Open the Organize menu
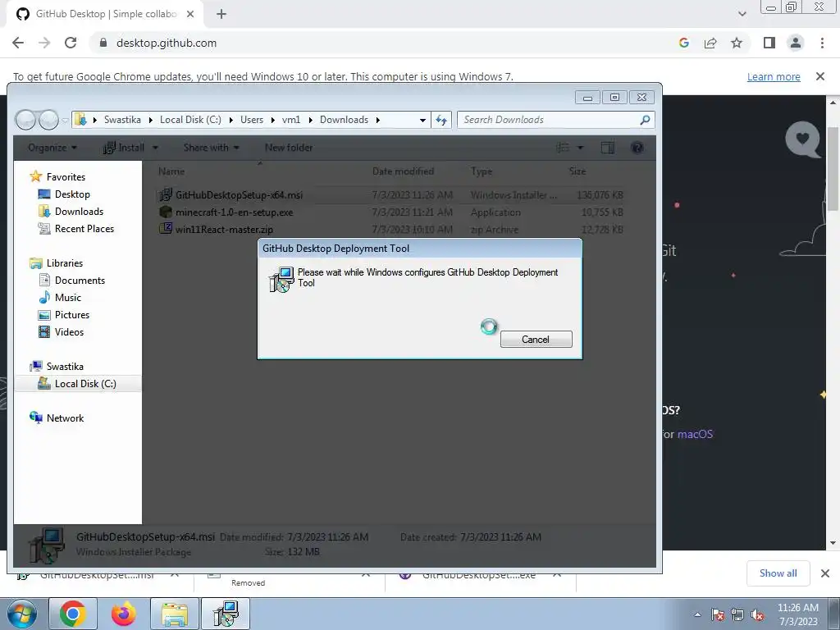 (52, 148)
